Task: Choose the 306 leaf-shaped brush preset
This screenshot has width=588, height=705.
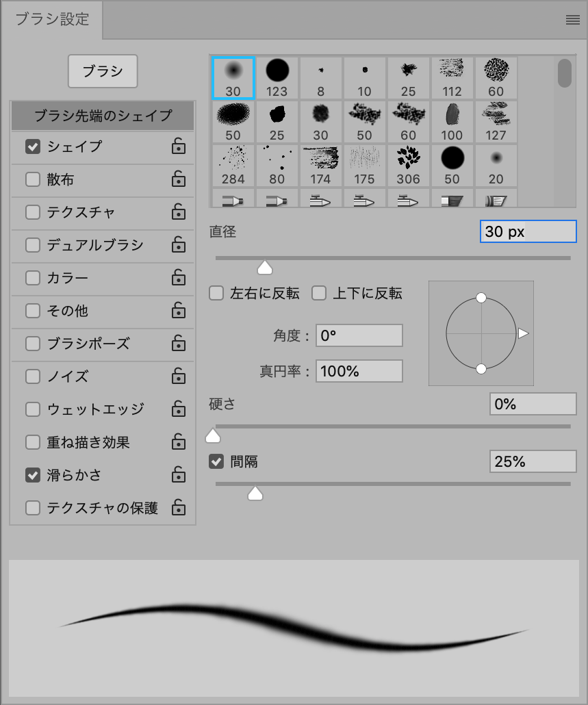Action: [408, 165]
